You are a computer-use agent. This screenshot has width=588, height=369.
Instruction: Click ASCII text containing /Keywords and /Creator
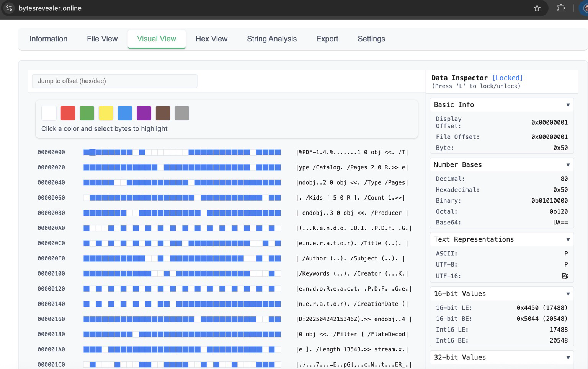352,274
